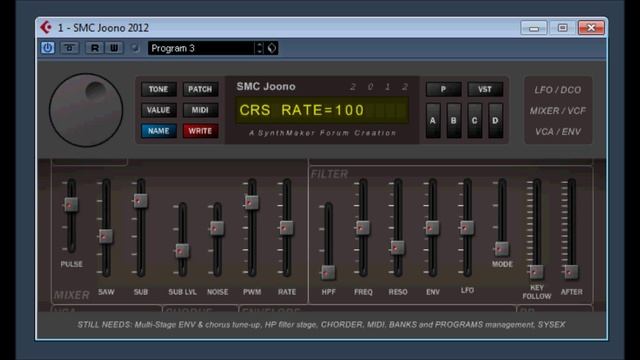Viewport: 640px width, 360px height.
Task: Click the SUB slider handle
Action: (x=140, y=200)
